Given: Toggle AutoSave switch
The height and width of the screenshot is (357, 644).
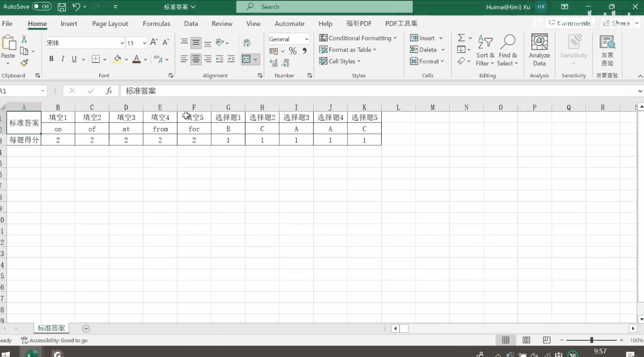Looking at the screenshot, I should pyautogui.click(x=42, y=7).
